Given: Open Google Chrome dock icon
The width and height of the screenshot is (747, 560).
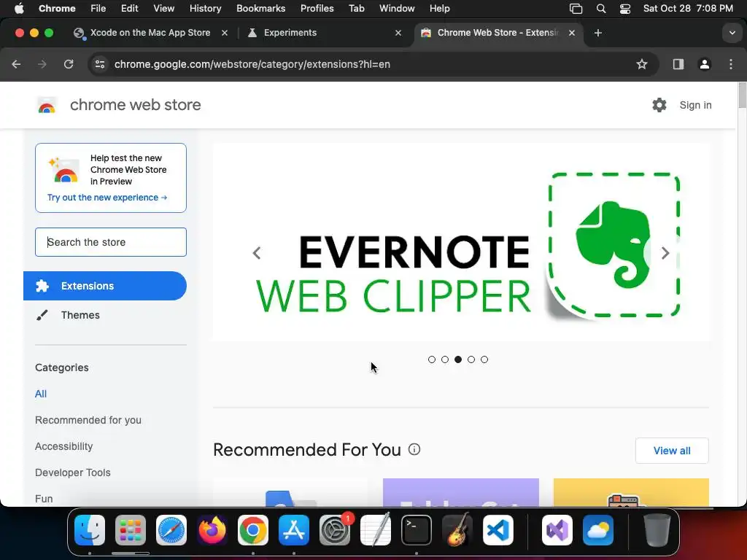Looking at the screenshot, I should [253, 530].
